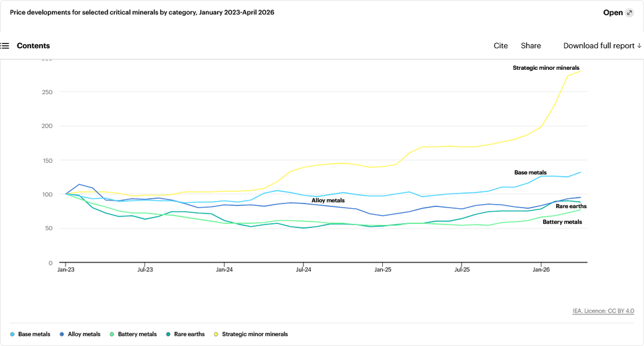Toggle Rare earths legend dot
Viewport: 644px width, 346px height.
point(168,335)
